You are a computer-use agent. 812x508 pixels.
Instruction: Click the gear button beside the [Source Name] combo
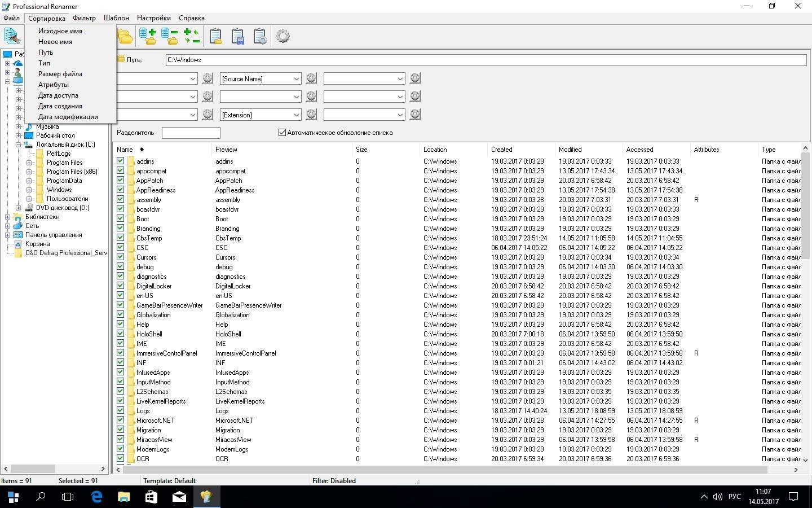pyautogui.click(x=311, y=78)
